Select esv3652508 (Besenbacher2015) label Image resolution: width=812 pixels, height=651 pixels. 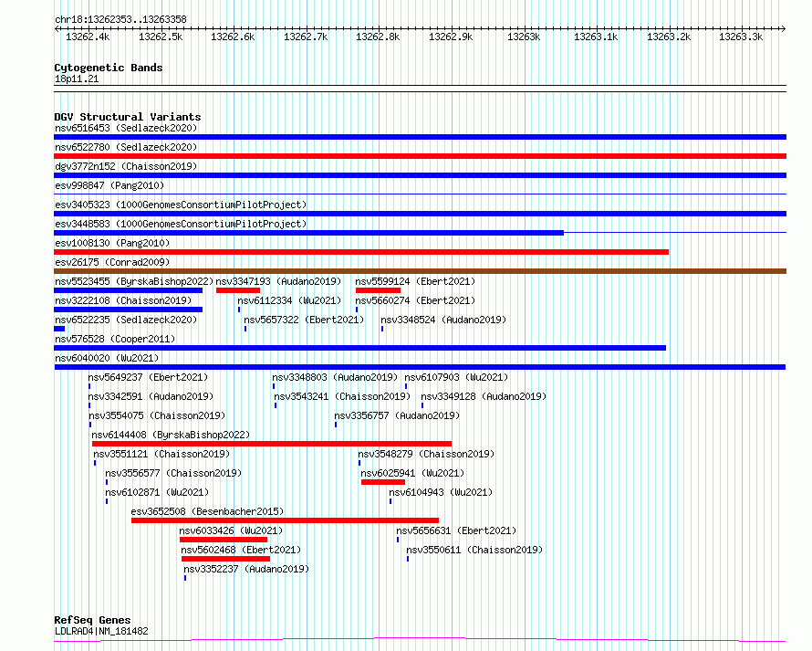point(207,511)
